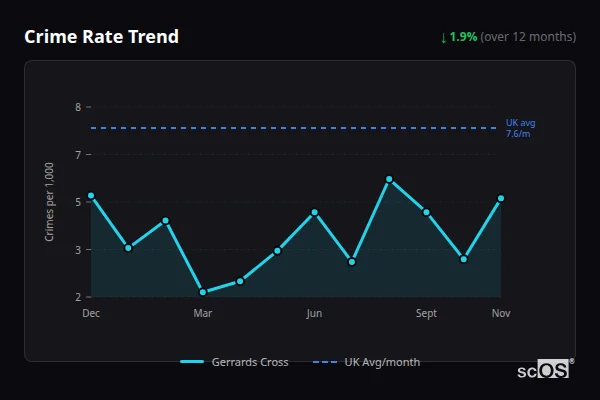Screen dimensions: 600x400
Task: Click the May data point
Action: (277, 251)
